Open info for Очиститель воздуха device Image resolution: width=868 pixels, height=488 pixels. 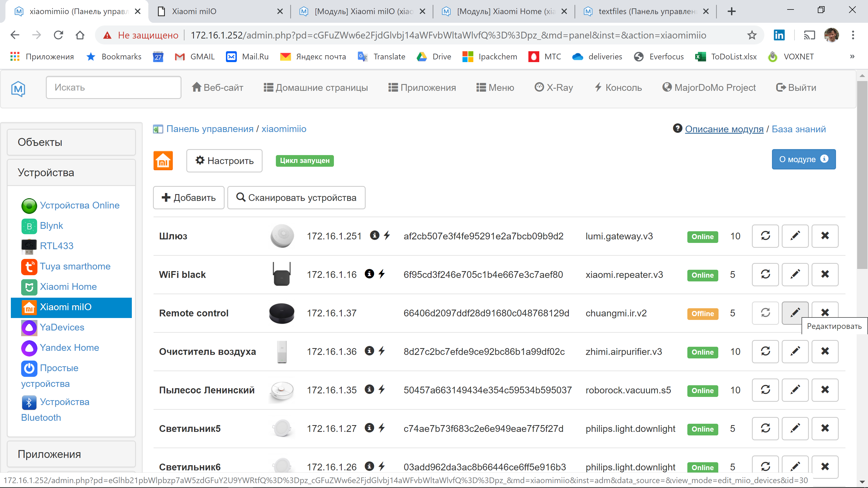point(370,351)
